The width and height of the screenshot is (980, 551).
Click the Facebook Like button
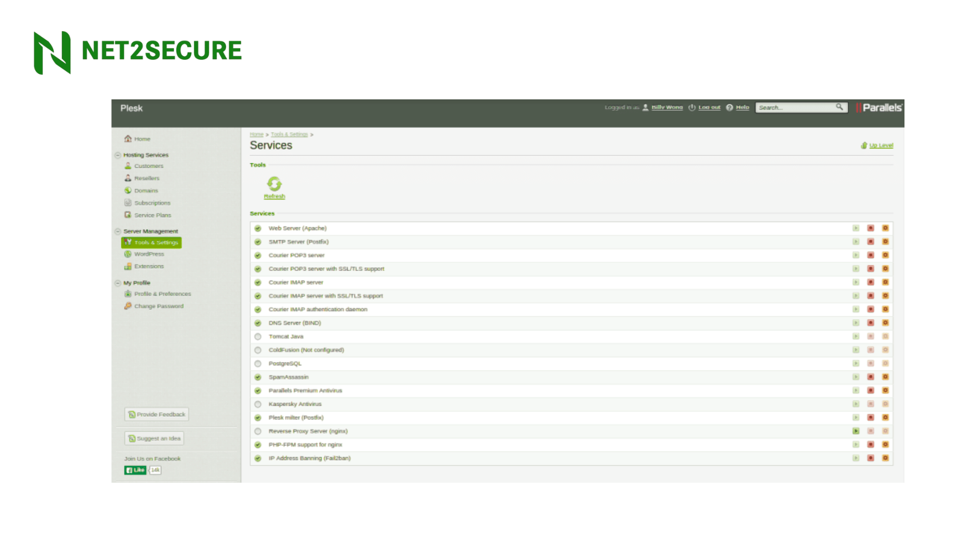(x=135, y=470)
